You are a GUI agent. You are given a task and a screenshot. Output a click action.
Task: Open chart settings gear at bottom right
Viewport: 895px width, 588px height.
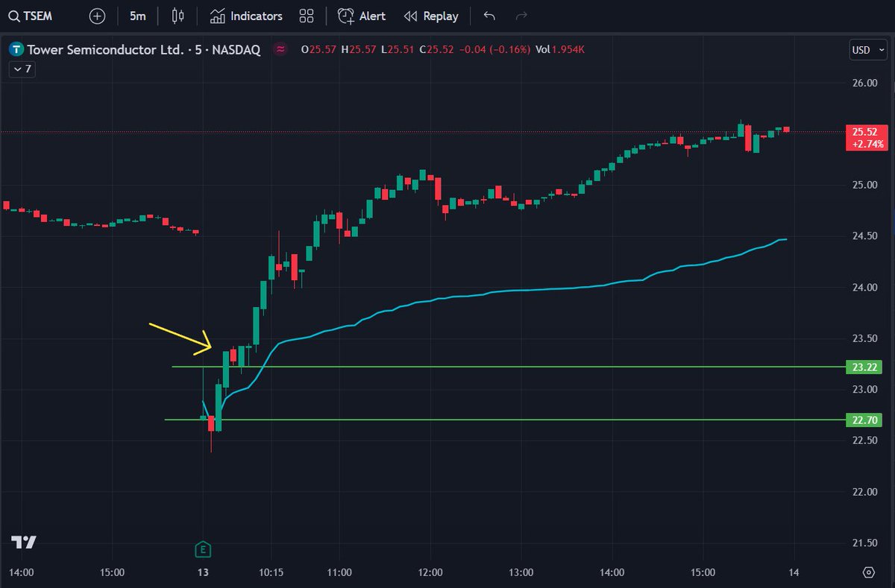(869, 573)
